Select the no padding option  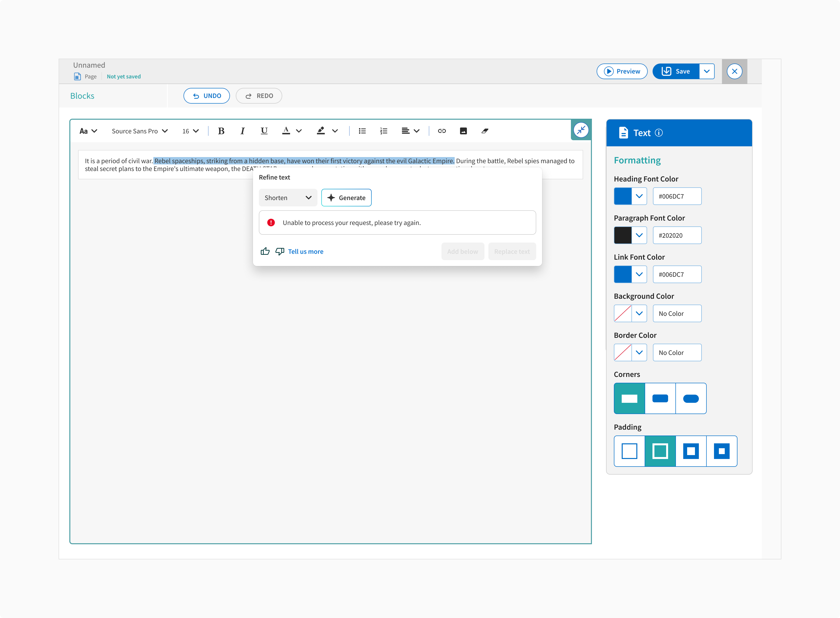click(630, 451)
